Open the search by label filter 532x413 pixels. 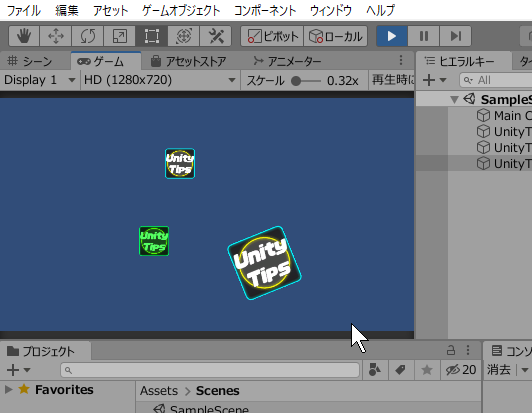pyautogui.click(x=401, y=370)
